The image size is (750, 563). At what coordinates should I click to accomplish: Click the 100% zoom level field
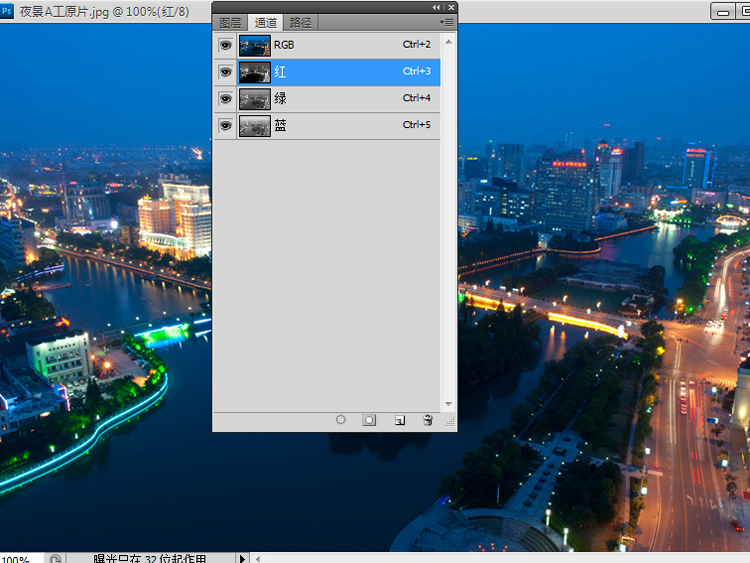[x=20, y=558]
